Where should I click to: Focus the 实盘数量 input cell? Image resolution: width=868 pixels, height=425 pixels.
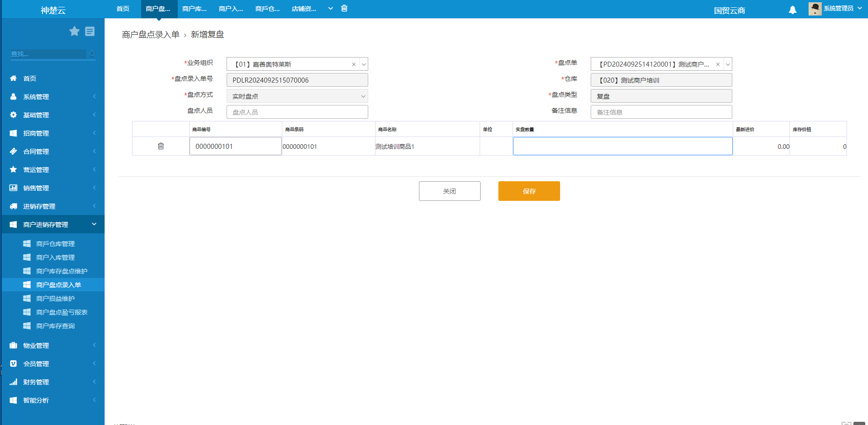[x=623, y=146]
